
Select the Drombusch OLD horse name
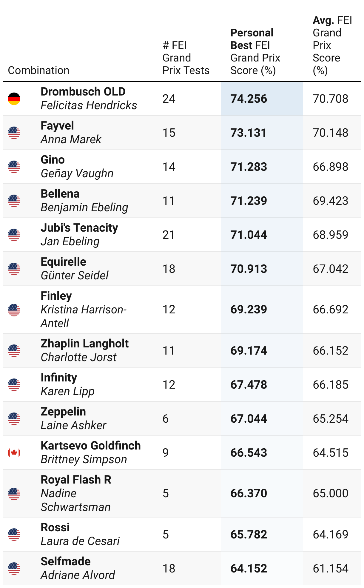click(x=83, y=92)
